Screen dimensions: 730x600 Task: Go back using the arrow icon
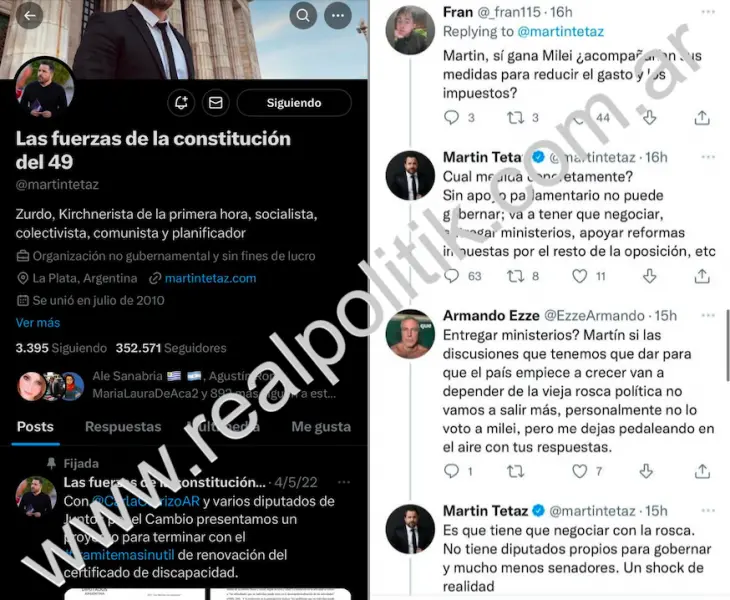coord(30,15)
